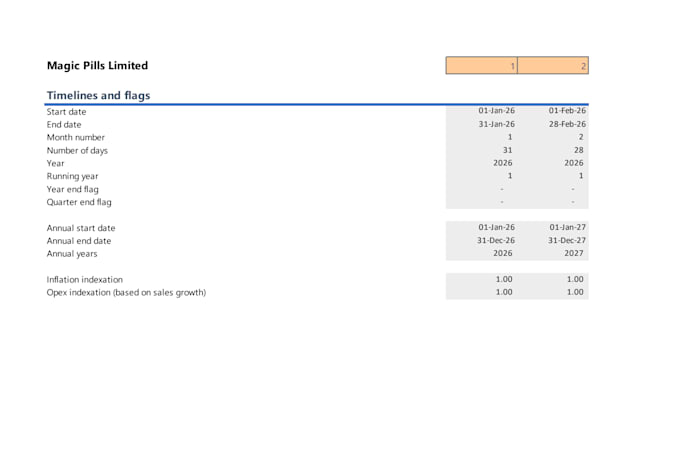Click the Start date row label
680x459 pixels.
point(66,111)
